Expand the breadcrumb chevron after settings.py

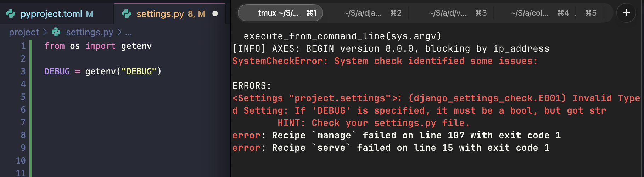click(x=119, y=32)
